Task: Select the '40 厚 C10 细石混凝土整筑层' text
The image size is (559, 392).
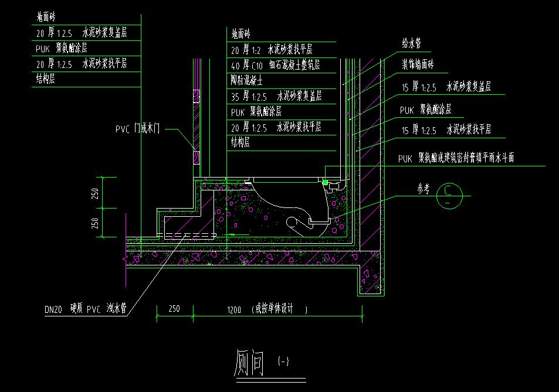Action: 276,65
